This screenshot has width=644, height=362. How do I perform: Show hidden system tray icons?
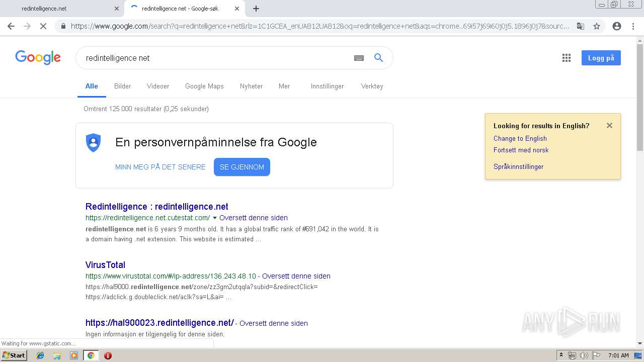(x=561, y=355)
